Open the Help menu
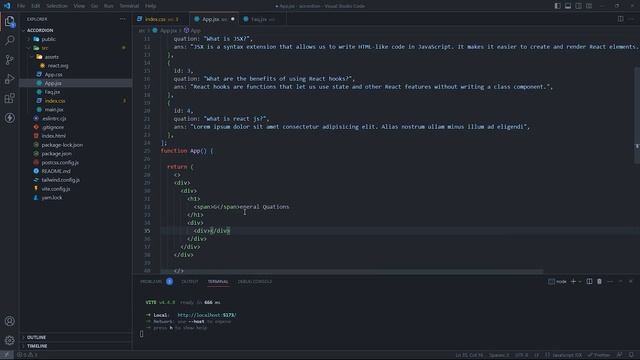The image size is (640, 360). [151, 6]
